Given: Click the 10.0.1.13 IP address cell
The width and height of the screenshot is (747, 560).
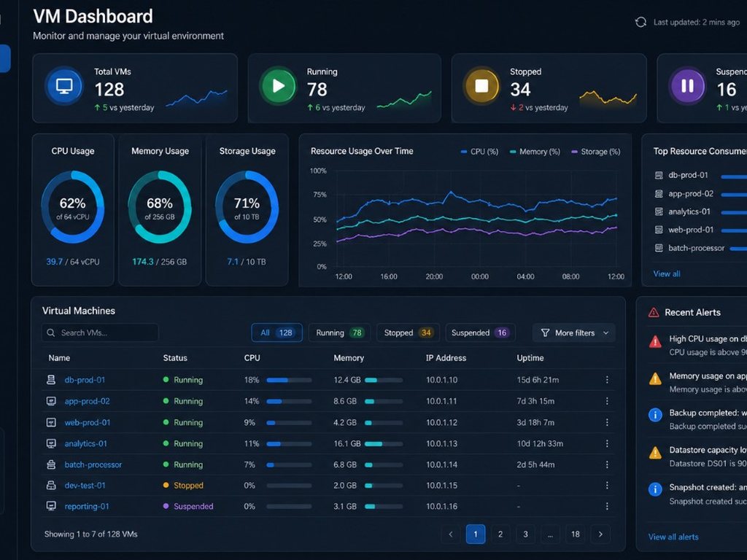Looking at the screenshot, I should point(441,444).
